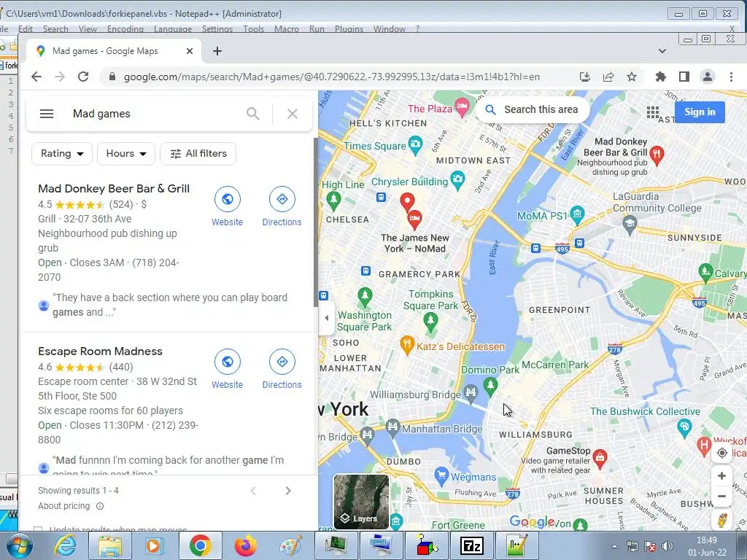The image size is (747, 560).
Task: Click the install app icon in address bar
Action: tap(585, 77)
